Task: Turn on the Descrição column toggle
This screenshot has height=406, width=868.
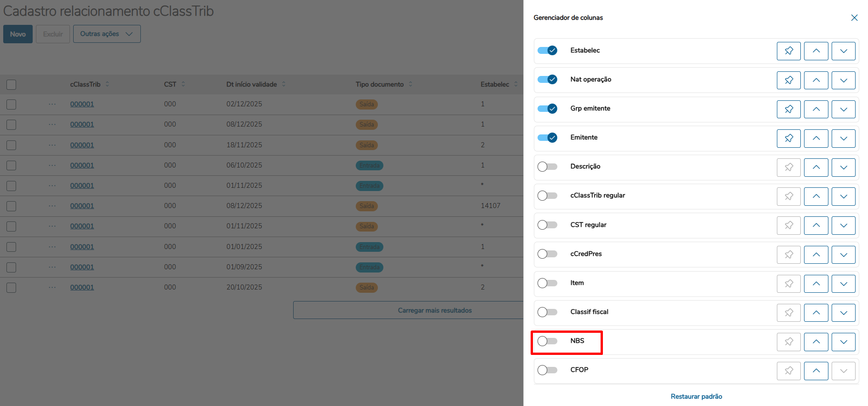Action: pyautogui.click(x=547, y=167)
